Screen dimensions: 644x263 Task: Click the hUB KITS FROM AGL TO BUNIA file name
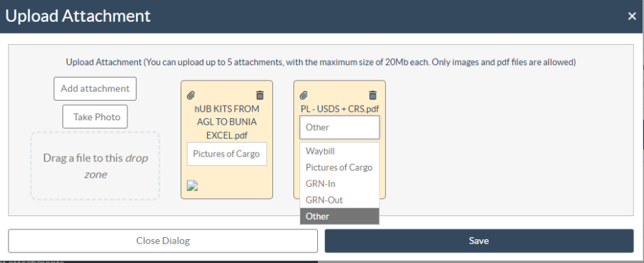(227, 122)
